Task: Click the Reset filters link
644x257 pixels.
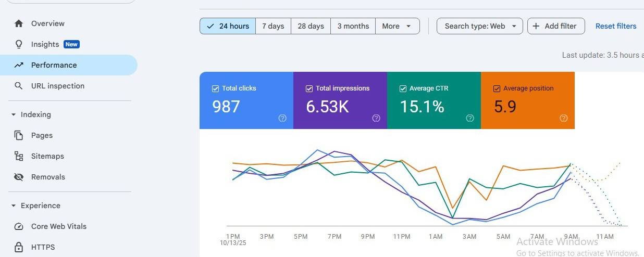Action: [x=616, y=26]
